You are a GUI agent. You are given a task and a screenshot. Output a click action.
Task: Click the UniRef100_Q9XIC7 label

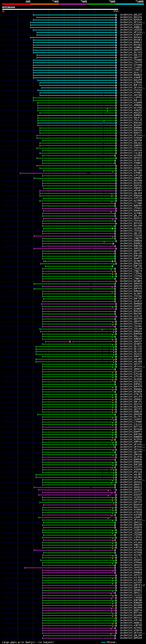click(131, 364)
